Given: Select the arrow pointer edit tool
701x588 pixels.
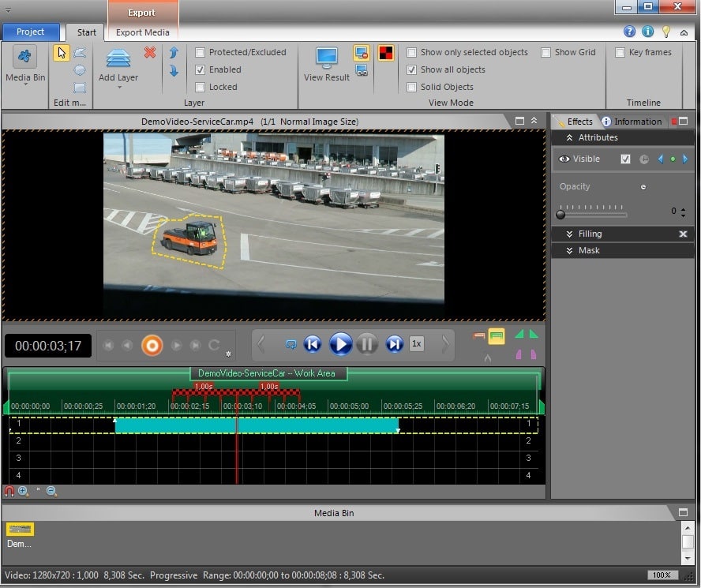Looking at the screenshot, I should 61,53.
